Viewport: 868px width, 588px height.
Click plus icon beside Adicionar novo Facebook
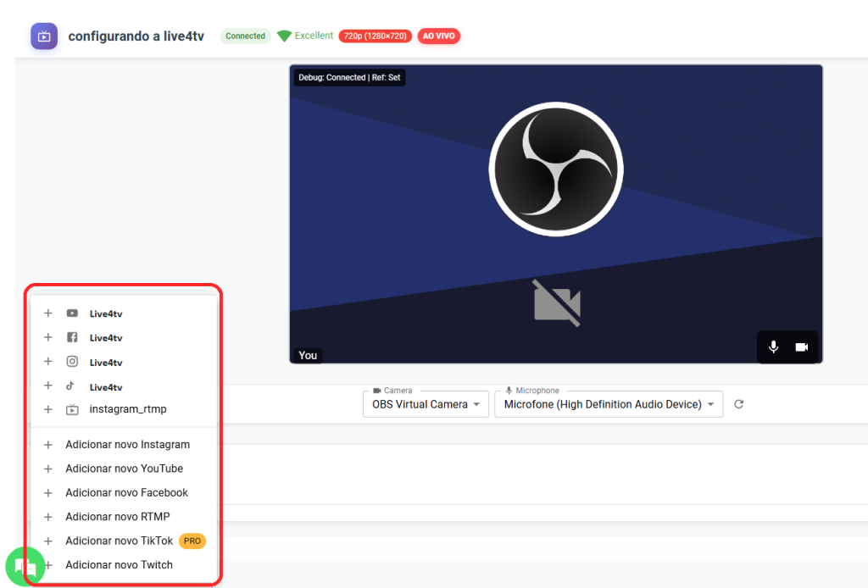pyautogui.click(x=48, y=493)
